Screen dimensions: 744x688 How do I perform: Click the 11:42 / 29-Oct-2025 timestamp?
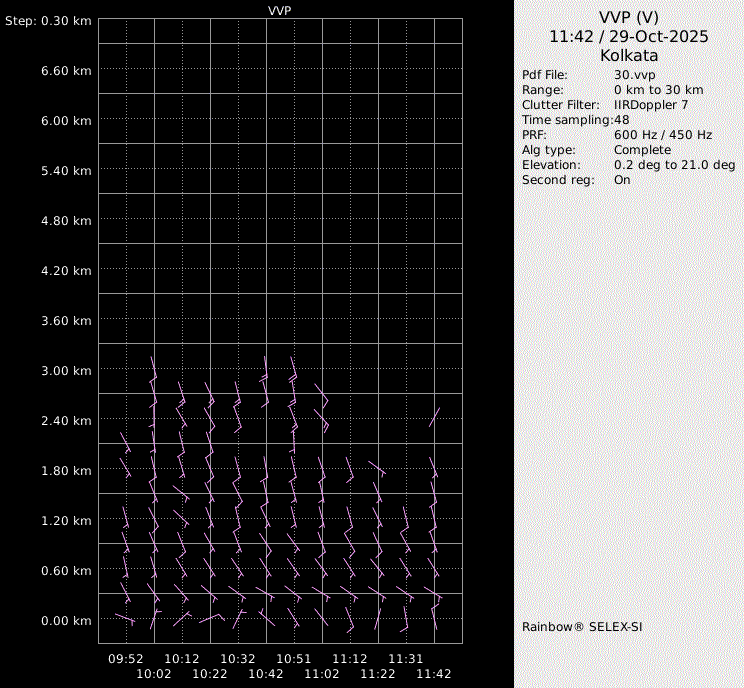coord(628,36)
